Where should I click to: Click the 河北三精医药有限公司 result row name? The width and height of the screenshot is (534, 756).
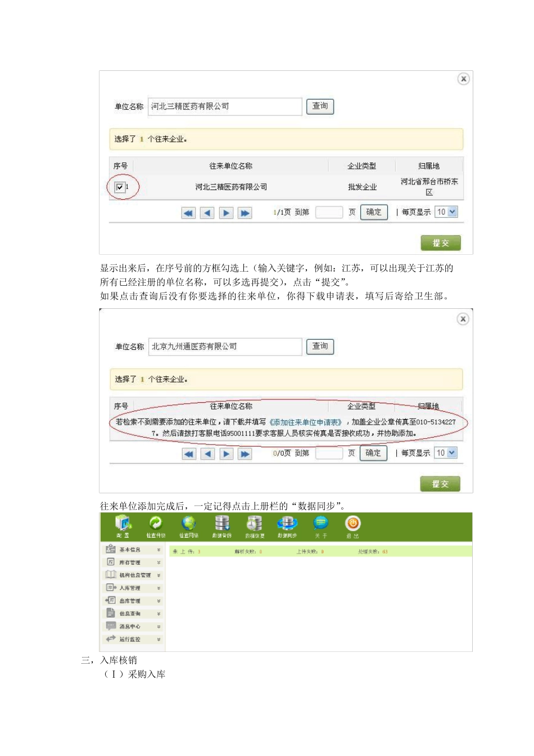click(231, 187)
